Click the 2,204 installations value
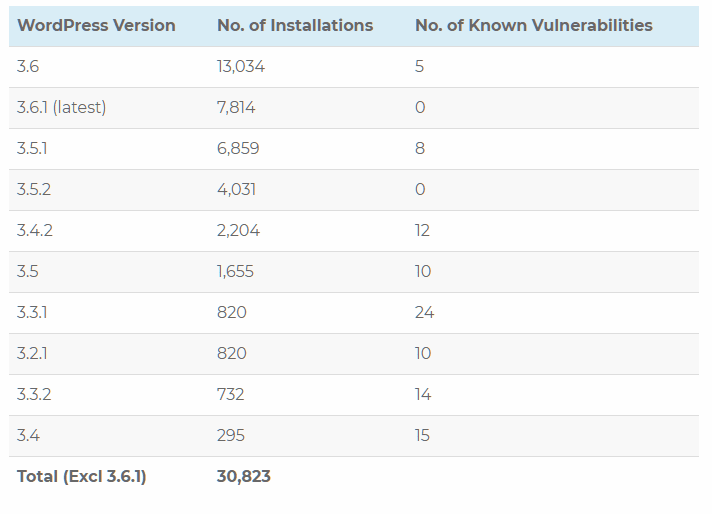The width and height of the screenshot is (712, 514). tap(238, 231)
